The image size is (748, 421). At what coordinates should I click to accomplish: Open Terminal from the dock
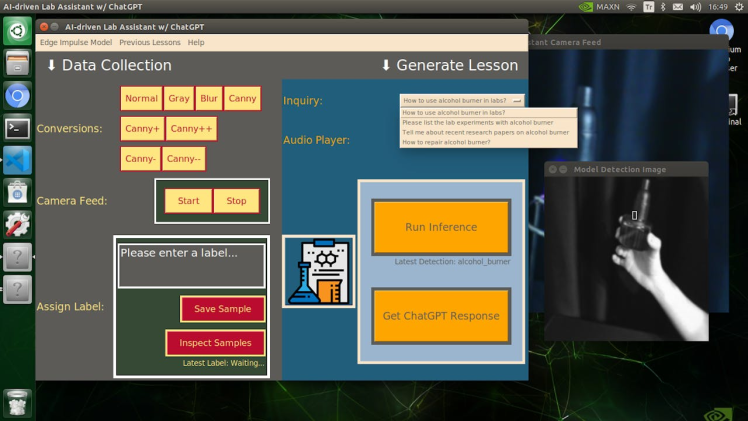click(x=17, y=128)
